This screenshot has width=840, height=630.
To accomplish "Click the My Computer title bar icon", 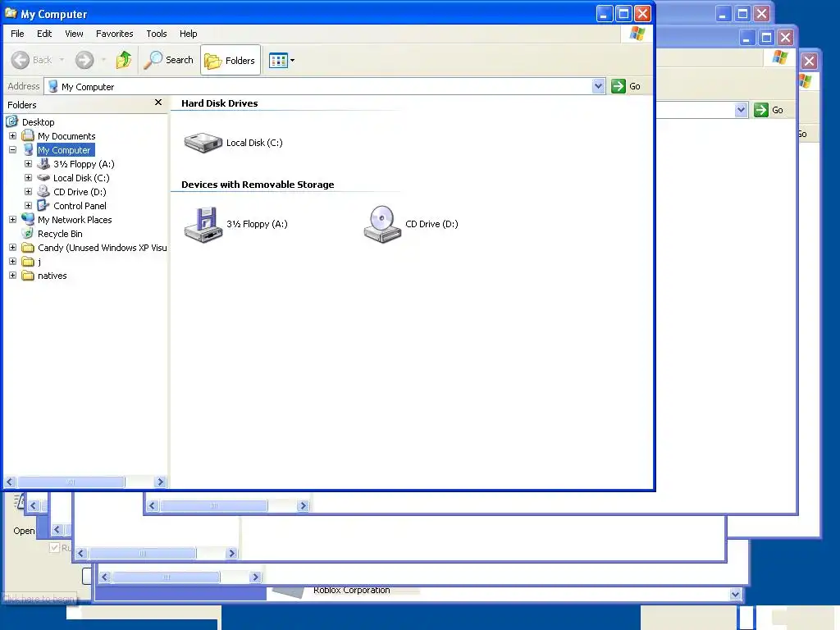I will point(11,13).
